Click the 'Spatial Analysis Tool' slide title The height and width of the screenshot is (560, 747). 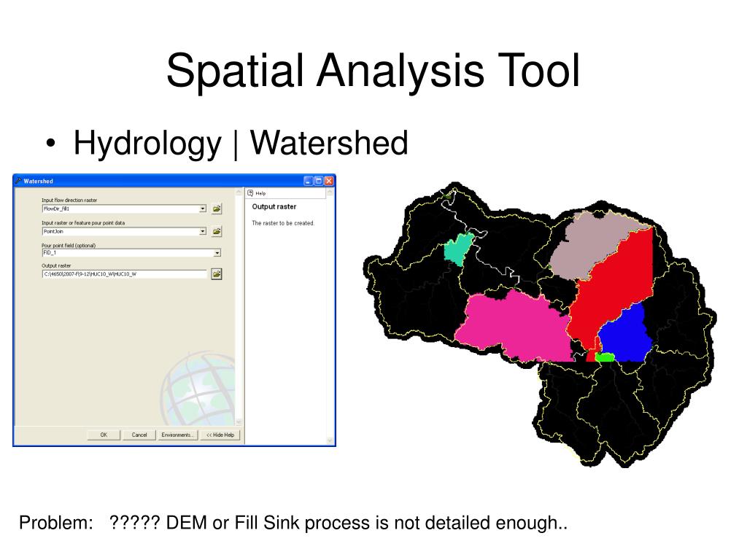[373, 71]
